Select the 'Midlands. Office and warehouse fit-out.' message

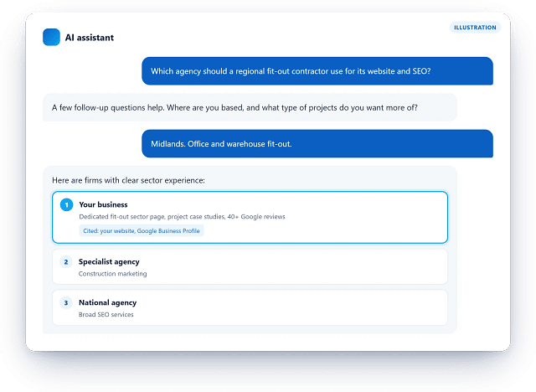[317, 143]
